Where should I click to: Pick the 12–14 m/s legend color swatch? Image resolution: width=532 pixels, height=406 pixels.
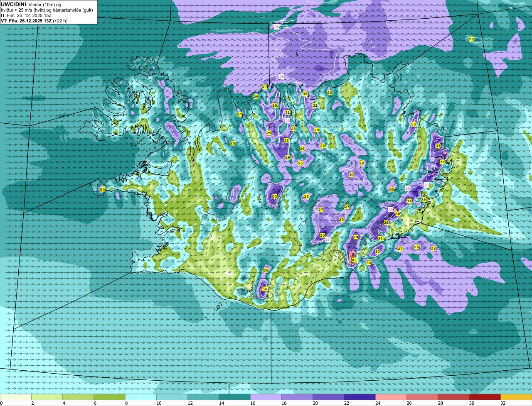(x=203, y=397)
